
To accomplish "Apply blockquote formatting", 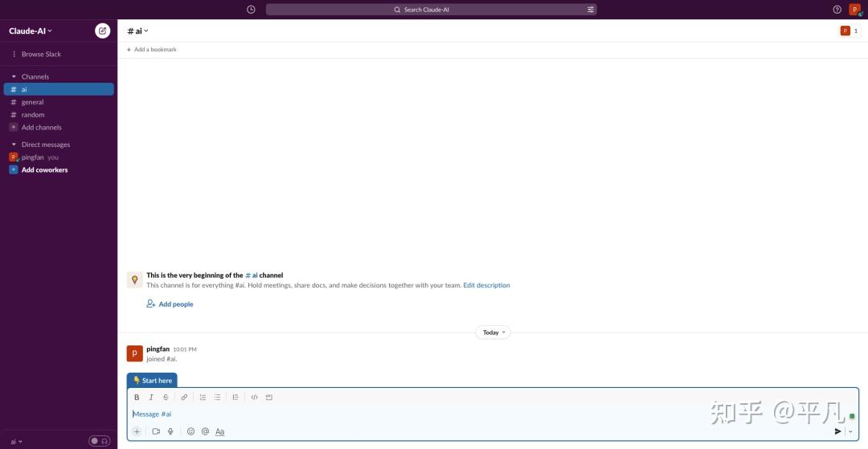I will [x=235, y=397].
